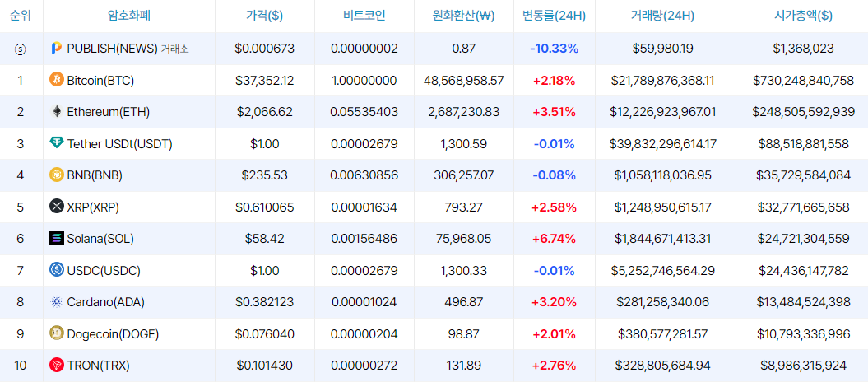Open the 거래소 link beside PUBLISH(NEWS)
The width and height of the screenshot is (868, 382).
[175, 49]
